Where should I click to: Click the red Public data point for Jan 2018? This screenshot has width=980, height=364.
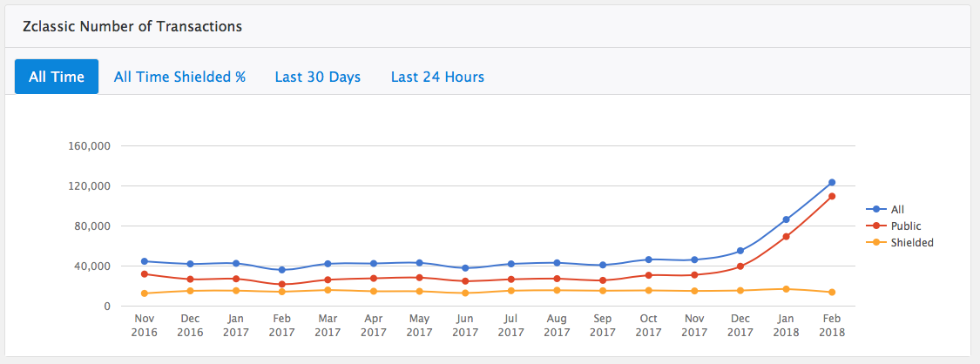787,237
